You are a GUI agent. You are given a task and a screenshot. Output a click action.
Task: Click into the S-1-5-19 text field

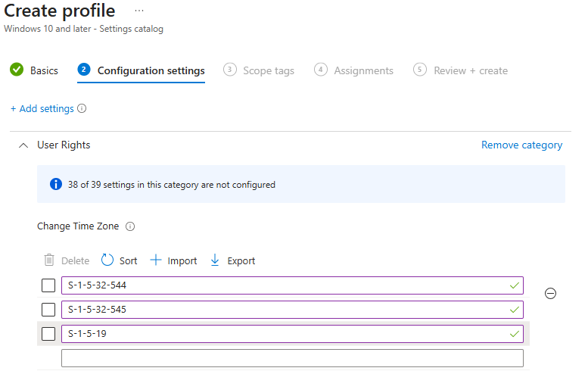(x=293, y=334)
